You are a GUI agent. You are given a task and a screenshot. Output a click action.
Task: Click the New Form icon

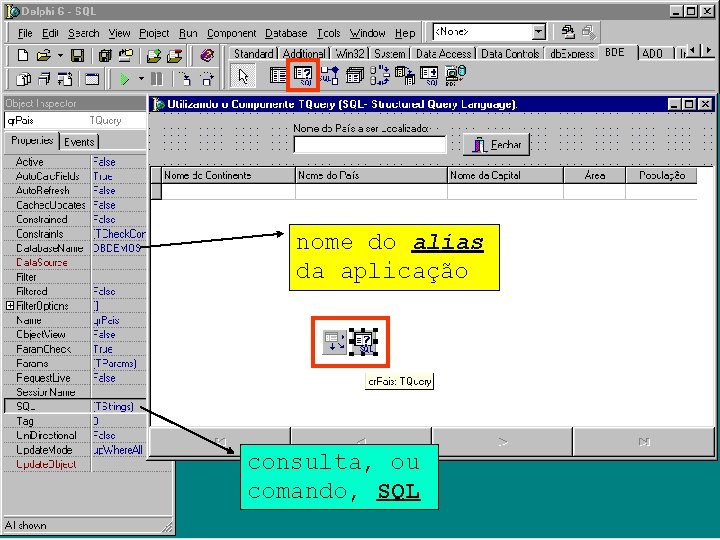(92, 79)
